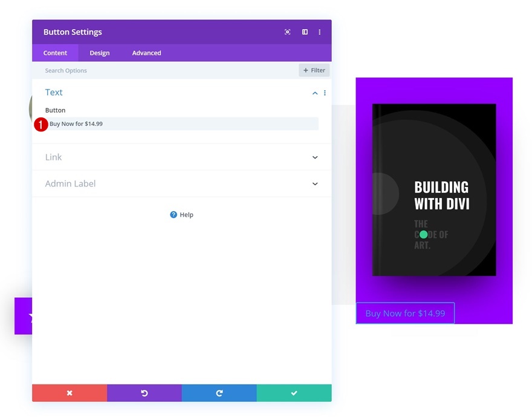Collapse the Text section chevron
The height and width of the screenshot is (417, 532).
[x=315, y=93]
